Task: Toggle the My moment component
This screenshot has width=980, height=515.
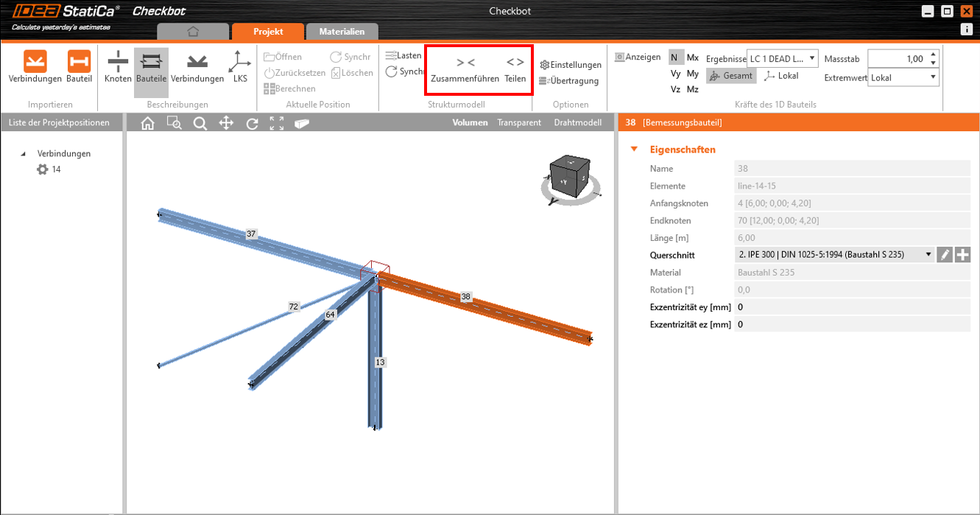Action: (x=693, y=74)
